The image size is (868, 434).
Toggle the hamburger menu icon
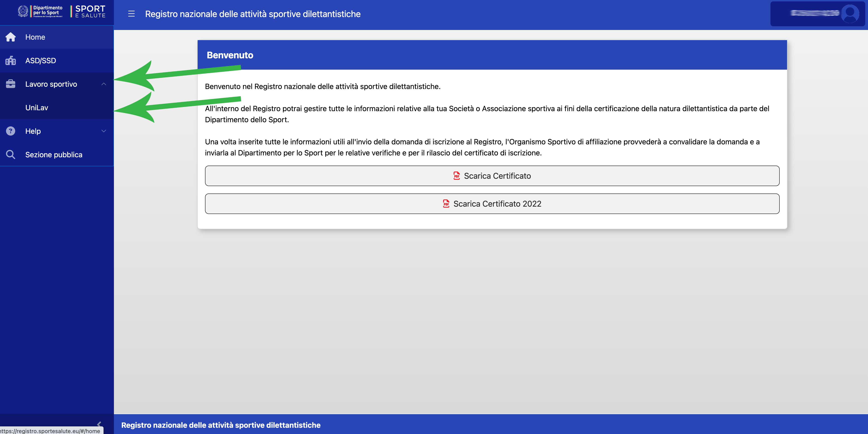(131, 14)
